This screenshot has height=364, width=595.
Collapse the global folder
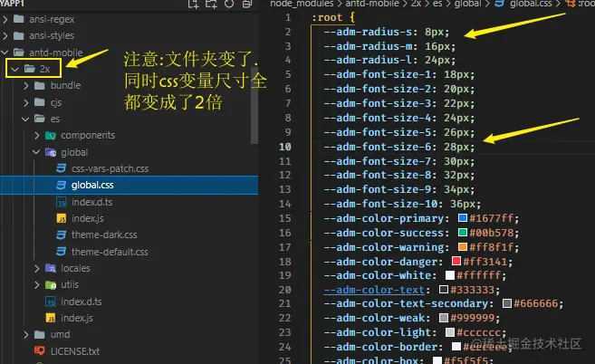click(36, 152)
